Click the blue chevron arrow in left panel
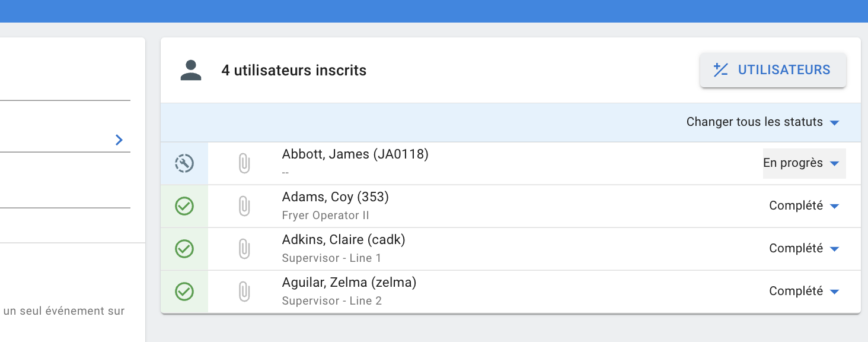 [119, 140]
